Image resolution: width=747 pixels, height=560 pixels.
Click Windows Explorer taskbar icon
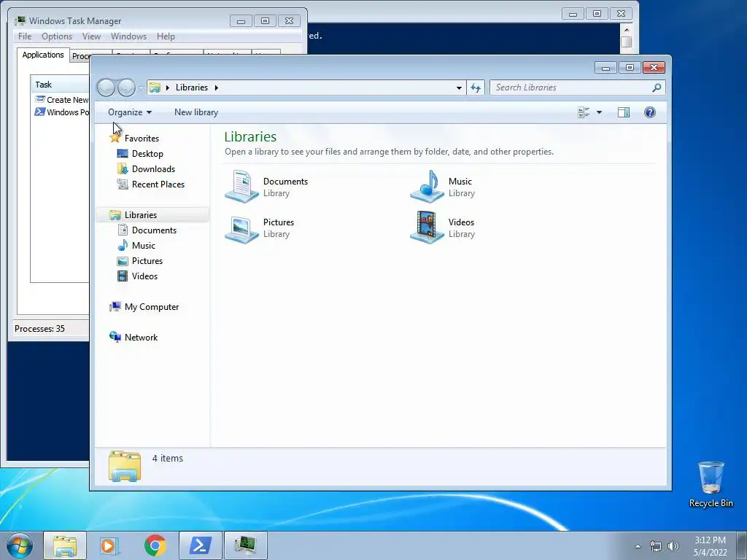65,545
